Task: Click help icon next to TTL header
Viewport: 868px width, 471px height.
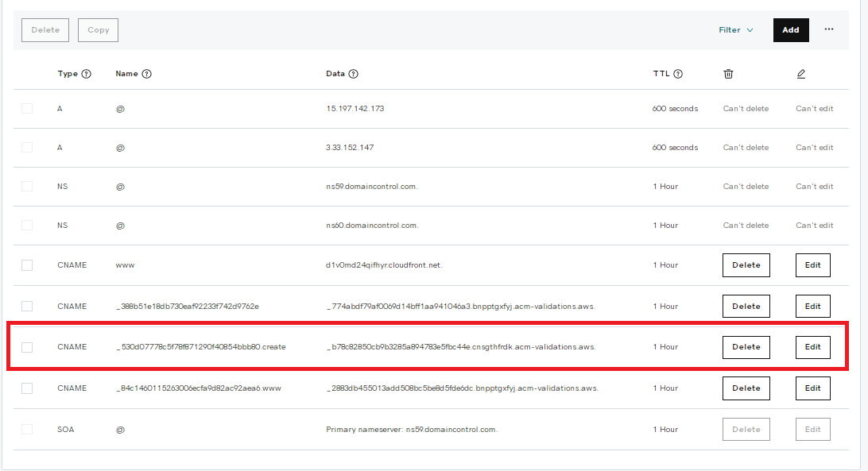Action: point(678,74)
